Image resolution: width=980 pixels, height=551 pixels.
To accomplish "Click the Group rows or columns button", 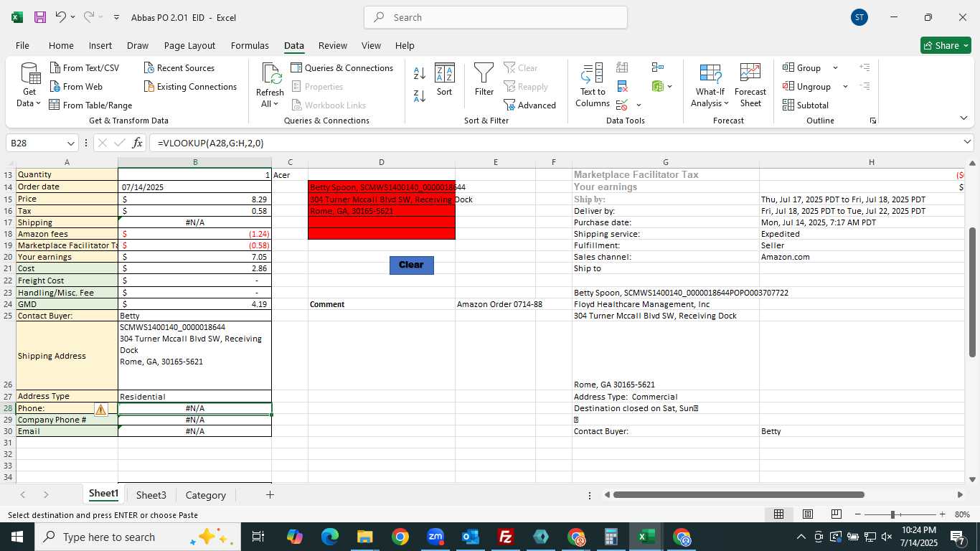I will point(802,68).
